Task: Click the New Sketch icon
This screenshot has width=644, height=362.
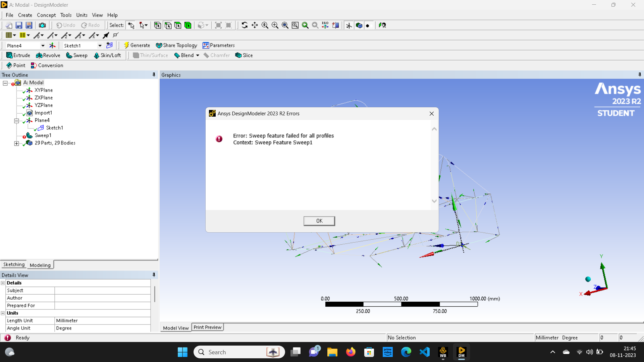Action: [x=109, y=45]
